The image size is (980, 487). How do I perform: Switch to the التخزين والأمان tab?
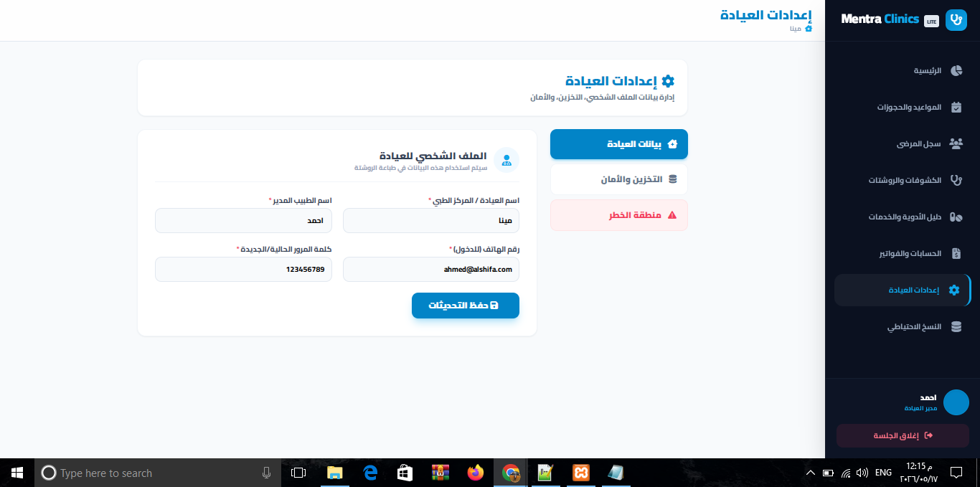pyautogui.click(x=619, y=179)
